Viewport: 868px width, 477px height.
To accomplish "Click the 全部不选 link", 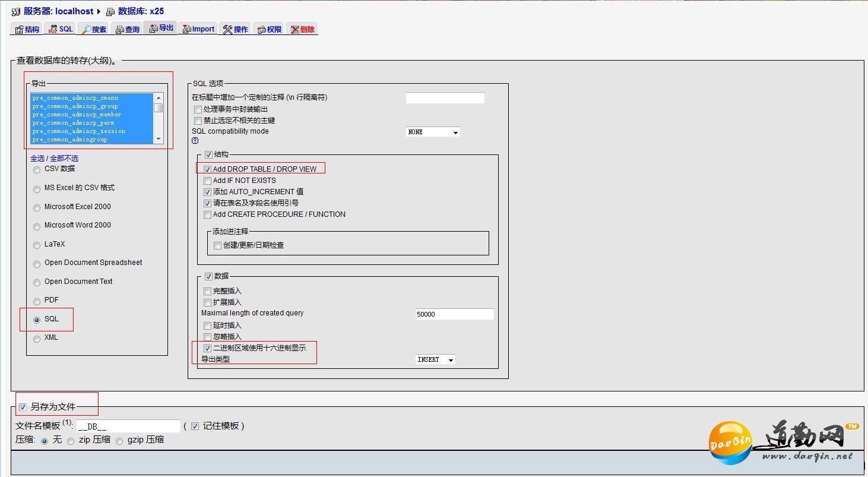I will [64, 158].
